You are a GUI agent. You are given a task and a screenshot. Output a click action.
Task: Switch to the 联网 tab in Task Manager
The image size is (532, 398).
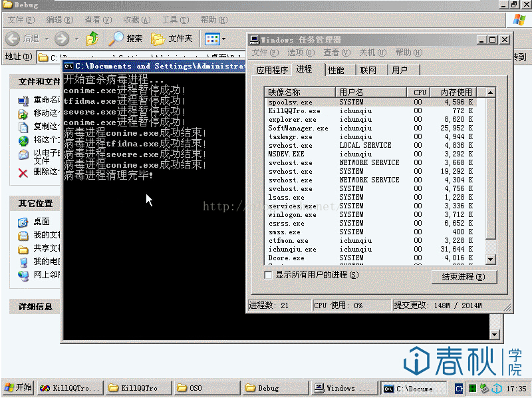click(x=368, y=71)
